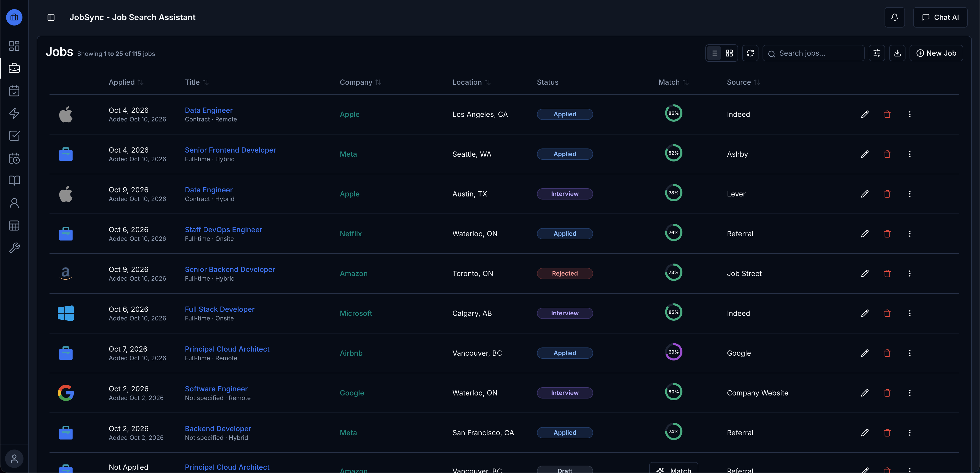
Task: Open calendar-clock icon in sidebar
Action: [x=14, y=158]
